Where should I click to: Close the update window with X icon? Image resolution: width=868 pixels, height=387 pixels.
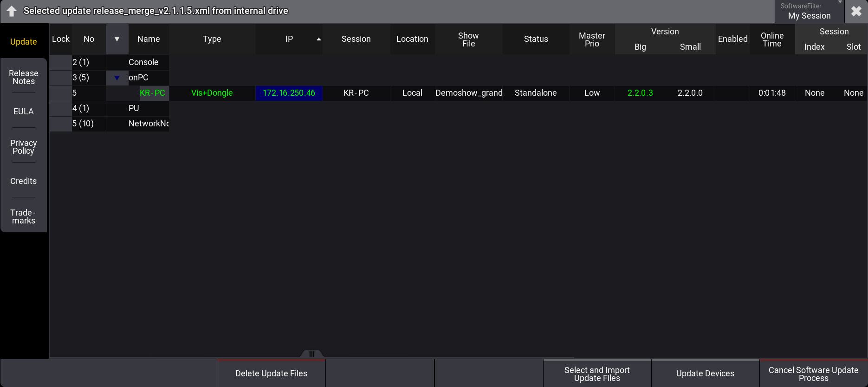(856, 11)
